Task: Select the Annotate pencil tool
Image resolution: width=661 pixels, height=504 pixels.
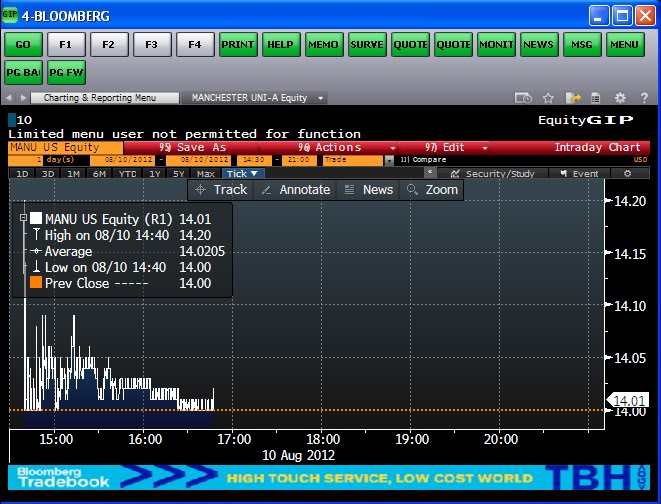Action: point(296,190)
